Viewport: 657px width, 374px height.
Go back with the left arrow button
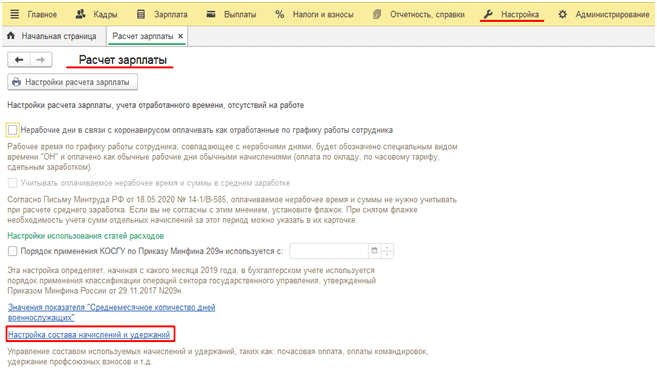[x=19, y=60]
